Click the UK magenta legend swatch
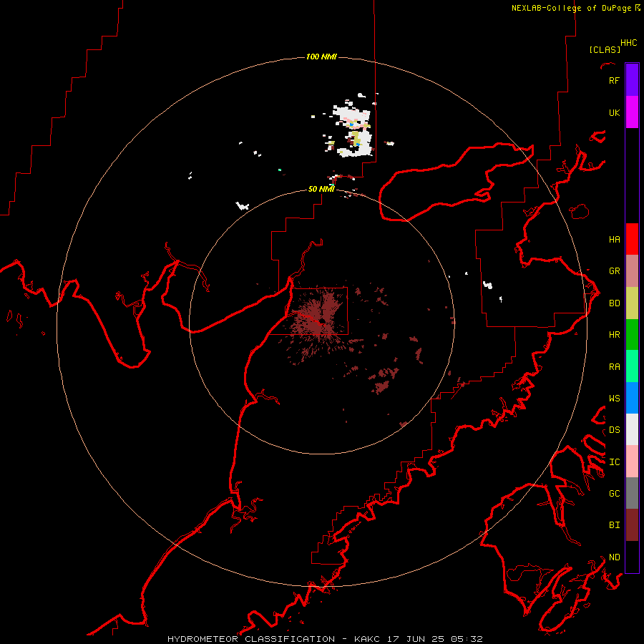644x644 pixels. (632, 112)
